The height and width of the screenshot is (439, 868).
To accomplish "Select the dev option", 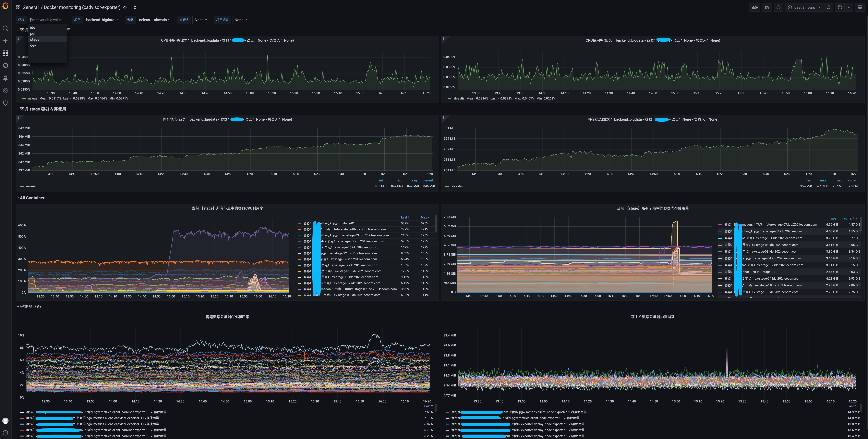I will pos(47,45).
